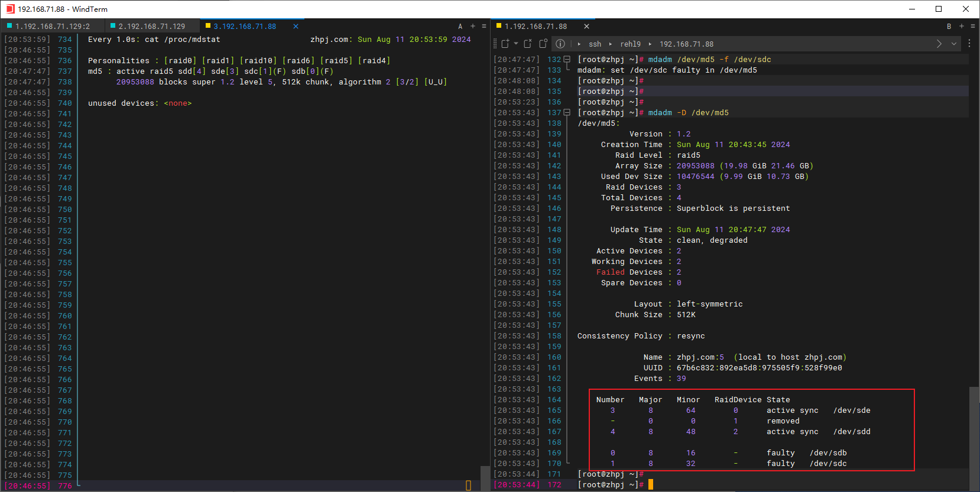Click the UUID value 67b6c832:892ea5d8:975505f9:528f99e0
This screenshot has width=980, height=492.
click(759, 367)
